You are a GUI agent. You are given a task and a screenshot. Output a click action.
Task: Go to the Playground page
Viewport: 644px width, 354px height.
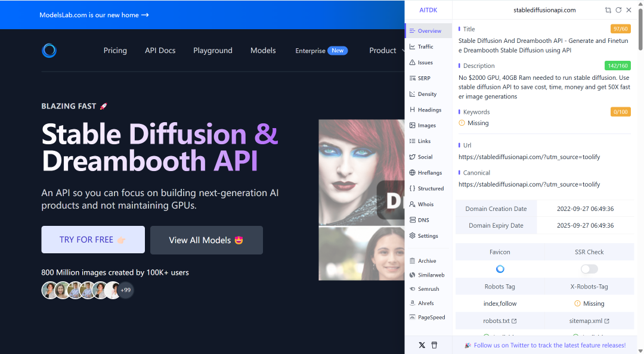213,51
